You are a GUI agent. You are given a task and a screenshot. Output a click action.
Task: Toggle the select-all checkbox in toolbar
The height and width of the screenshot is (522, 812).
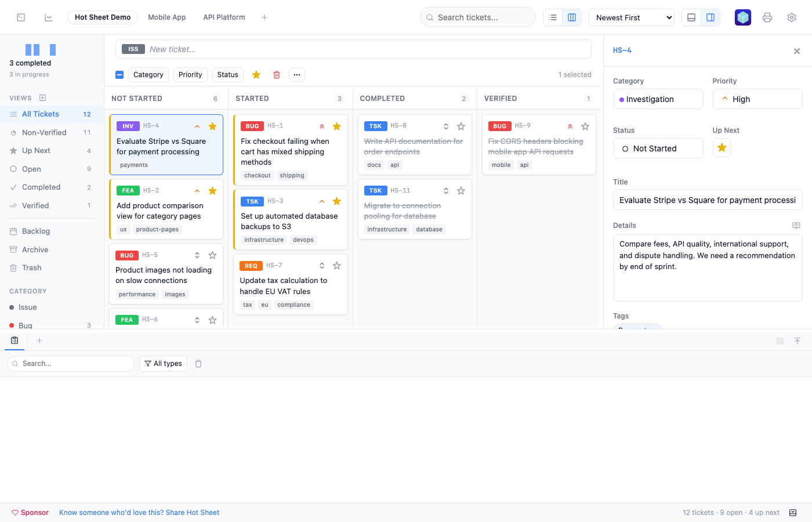pyautogui.click(x=119, y=75)
